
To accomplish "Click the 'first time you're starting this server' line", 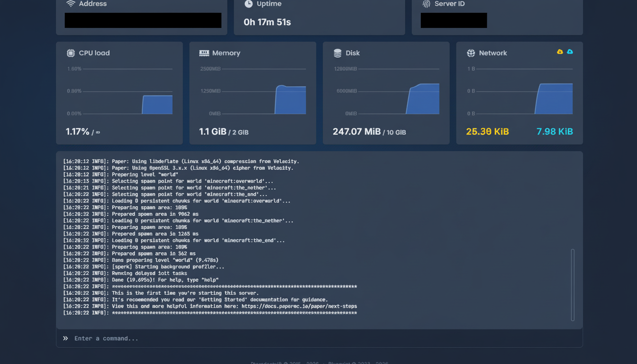I will coord(161,294).
